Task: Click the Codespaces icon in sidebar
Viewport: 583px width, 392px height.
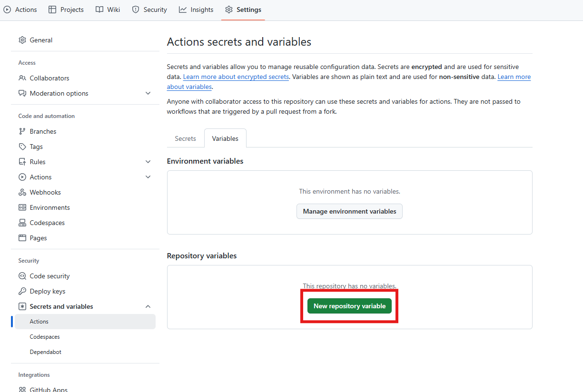Action: point(22,223)
